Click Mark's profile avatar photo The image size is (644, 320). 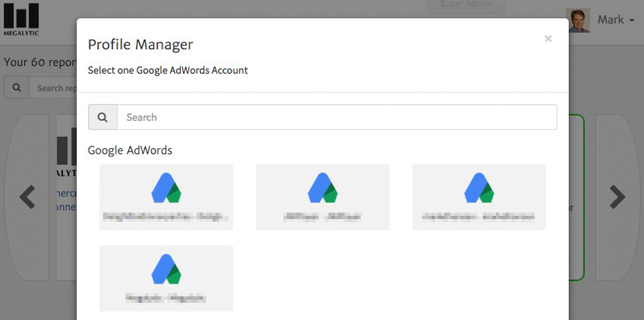tap(579, 20)
